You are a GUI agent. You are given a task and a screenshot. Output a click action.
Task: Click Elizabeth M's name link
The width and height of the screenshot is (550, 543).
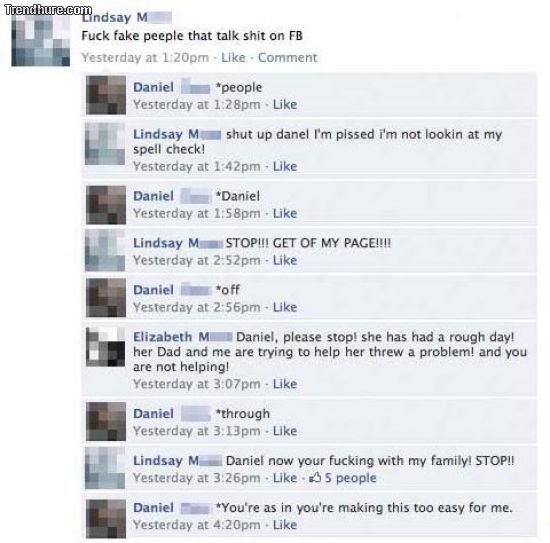click(182, 337)
